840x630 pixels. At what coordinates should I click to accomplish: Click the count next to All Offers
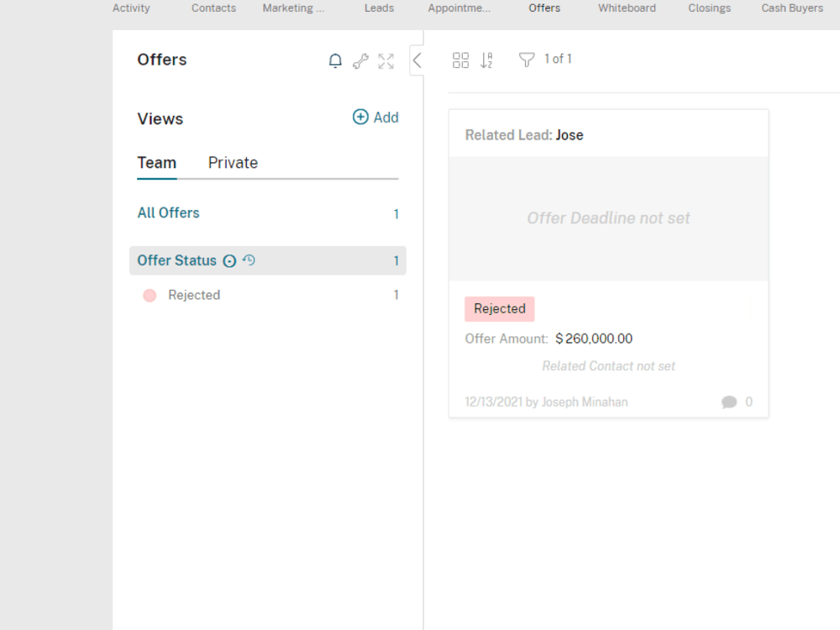[x=396, y=214]
